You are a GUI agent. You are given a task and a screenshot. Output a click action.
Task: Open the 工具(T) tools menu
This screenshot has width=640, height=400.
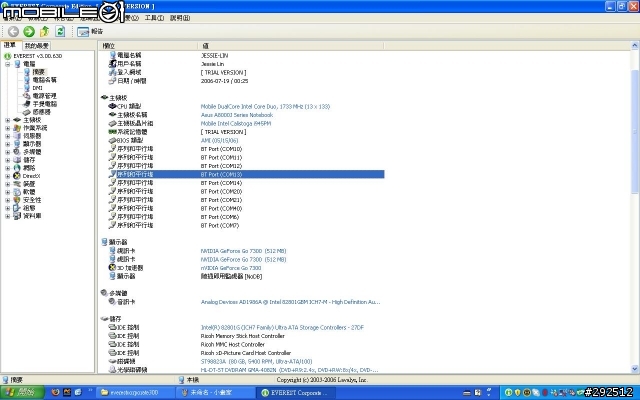[154, 18]
